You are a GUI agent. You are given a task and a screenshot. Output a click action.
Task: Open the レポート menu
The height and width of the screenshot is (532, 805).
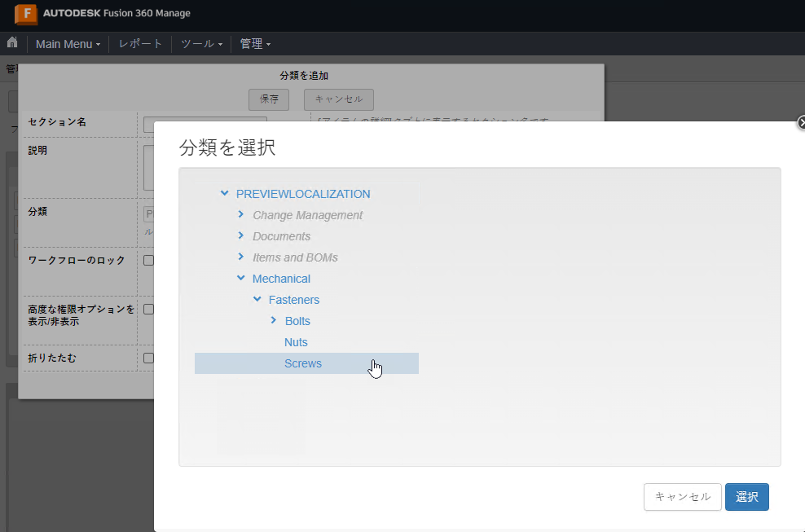[x=140, y=44]
